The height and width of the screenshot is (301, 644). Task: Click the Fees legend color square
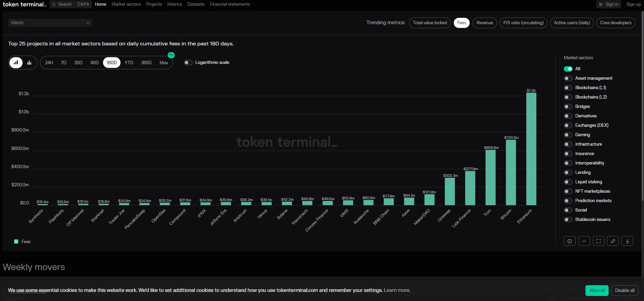click(16, 241)
